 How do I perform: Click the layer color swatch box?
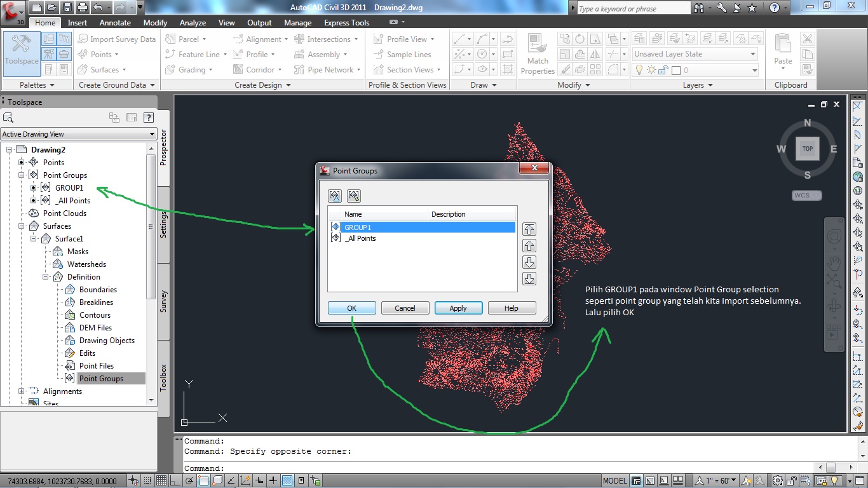676,70
